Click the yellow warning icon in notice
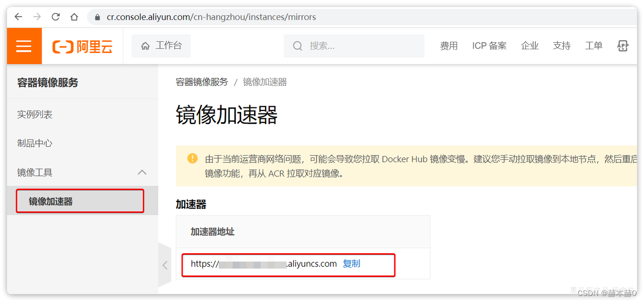This screenshot has width=644, height=302. point(192,158)
